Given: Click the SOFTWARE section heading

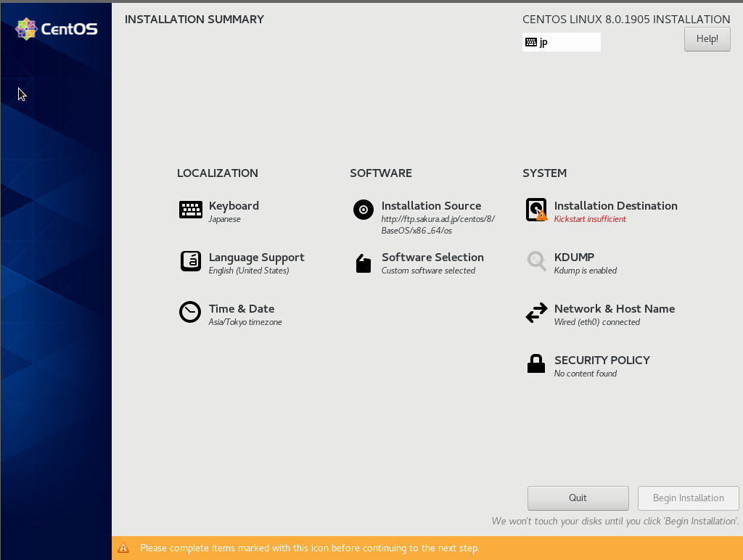Looking at the screenshot, I should click(x=381, y=173).
